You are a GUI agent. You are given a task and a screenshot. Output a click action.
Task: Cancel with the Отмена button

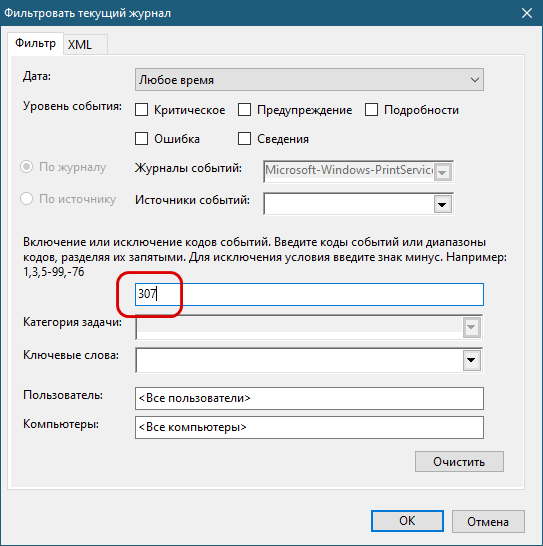(488, 521)
